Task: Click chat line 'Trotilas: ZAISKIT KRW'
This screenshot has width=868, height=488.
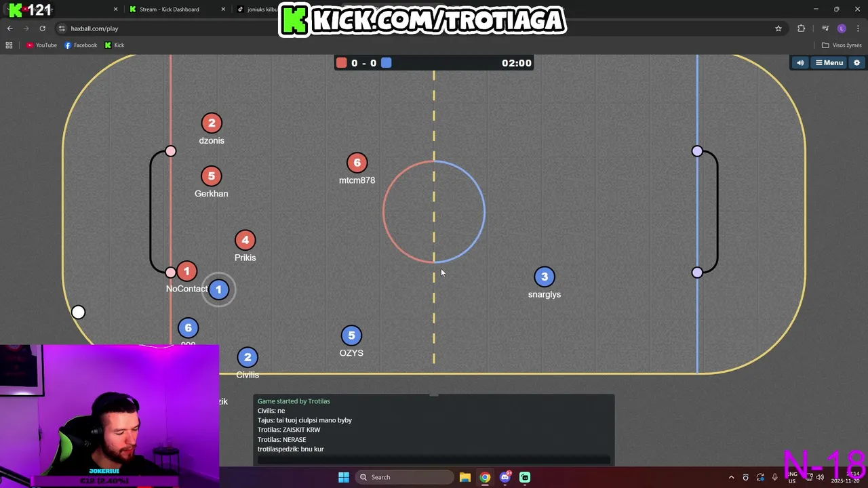Action: [x=289, y=430]
